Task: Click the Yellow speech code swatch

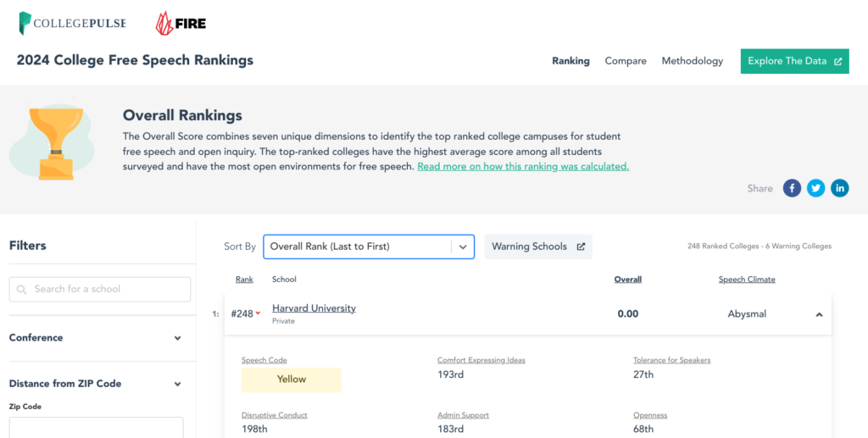Action: (x=291, y=380)
